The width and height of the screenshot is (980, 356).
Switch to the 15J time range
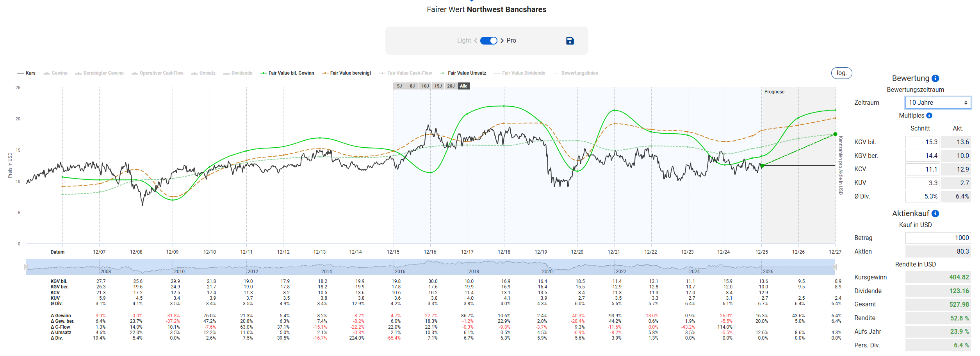point(438,86)
